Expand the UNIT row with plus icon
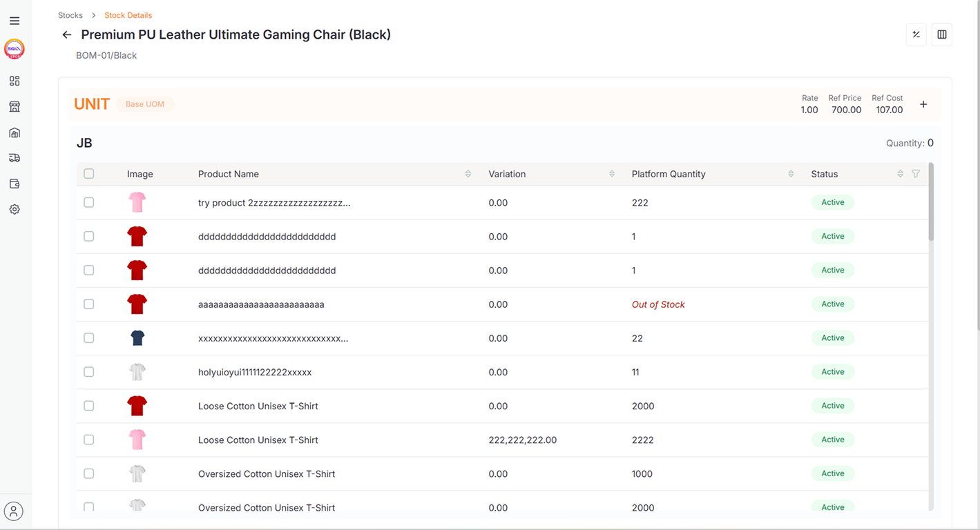Screen dimensions: 980x530 point(923,104)
